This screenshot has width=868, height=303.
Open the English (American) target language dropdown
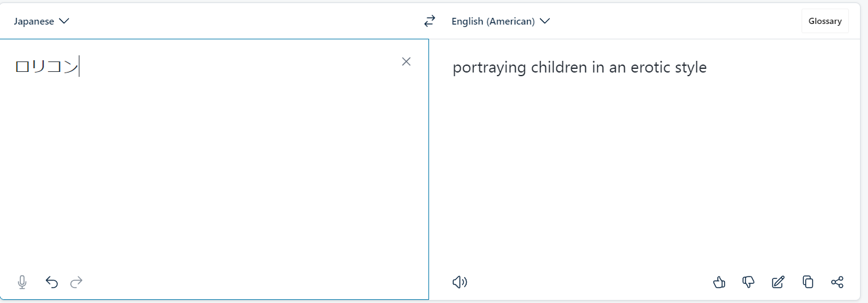(x=500, y=21)
